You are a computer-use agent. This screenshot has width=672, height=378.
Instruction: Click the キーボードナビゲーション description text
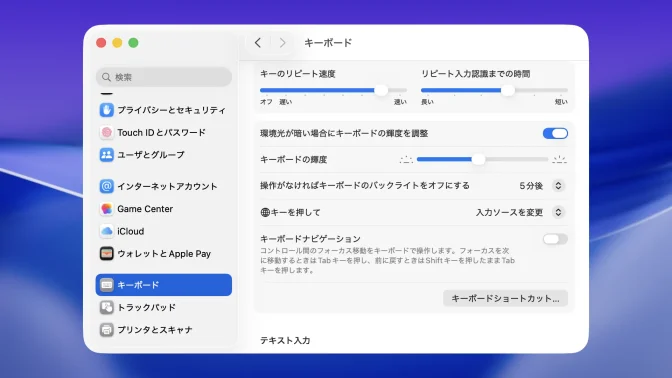387,260
